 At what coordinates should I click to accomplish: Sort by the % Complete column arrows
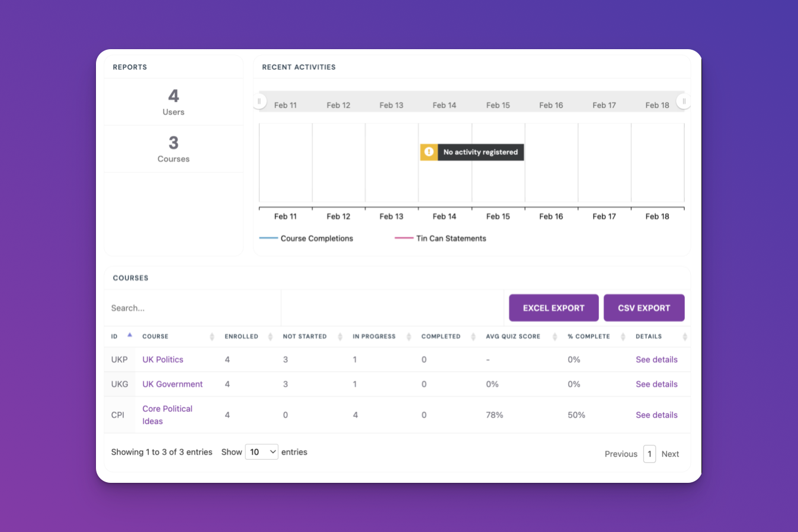(623, 336)
